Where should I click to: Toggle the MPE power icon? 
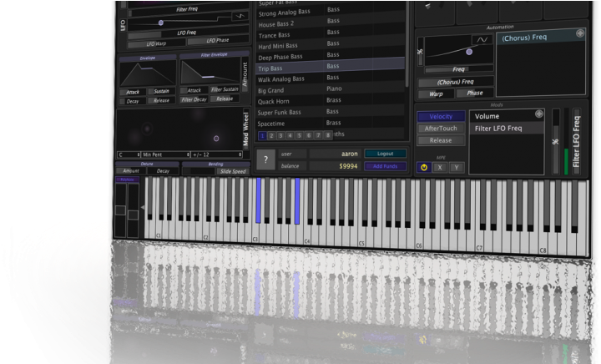424,168
